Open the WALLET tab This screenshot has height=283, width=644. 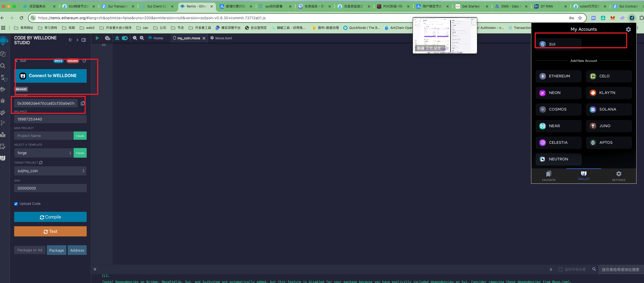[584, 176]
